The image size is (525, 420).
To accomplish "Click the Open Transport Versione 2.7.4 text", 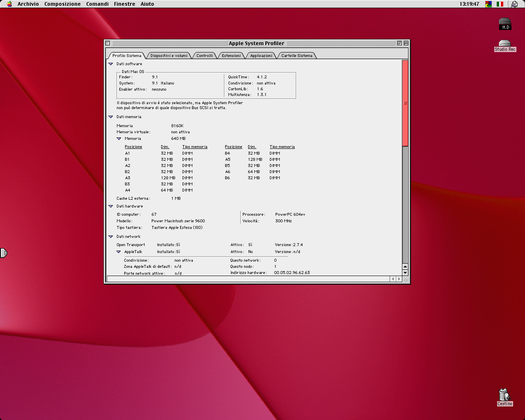I will point(289,245).
